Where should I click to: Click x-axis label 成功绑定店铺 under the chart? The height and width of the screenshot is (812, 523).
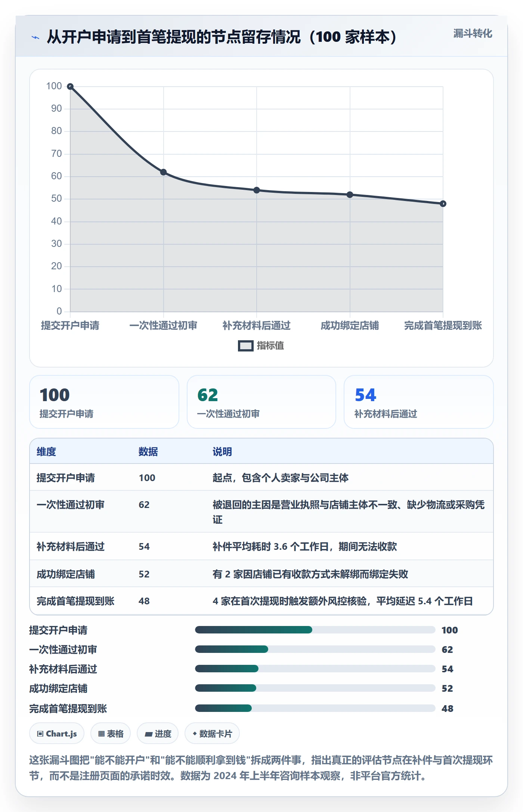pos(350,326)
